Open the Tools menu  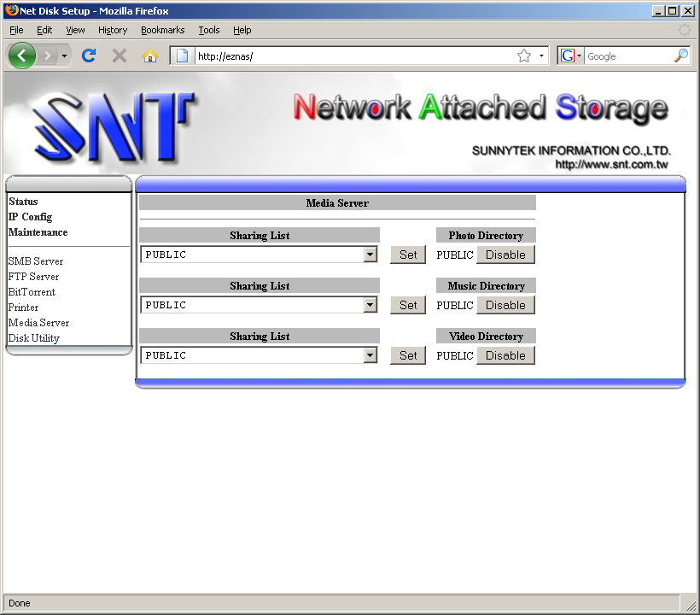[x=209, y=30]
